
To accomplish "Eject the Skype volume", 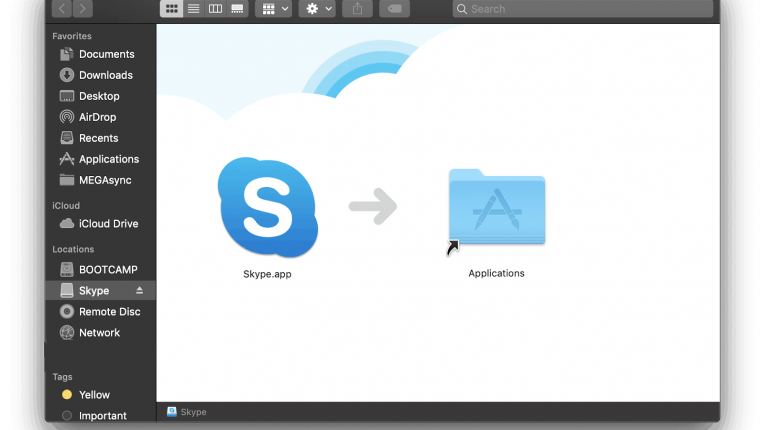I will click(x=140, y=290).
